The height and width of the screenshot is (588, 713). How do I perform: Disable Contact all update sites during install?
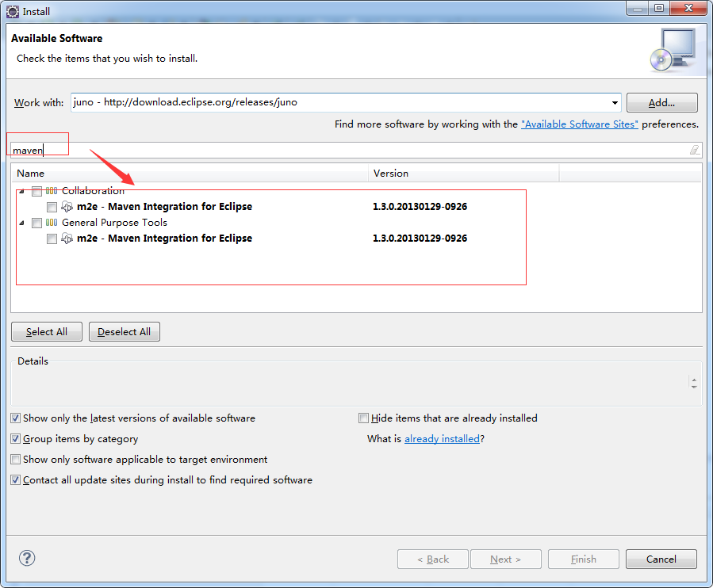click(15, 480)
